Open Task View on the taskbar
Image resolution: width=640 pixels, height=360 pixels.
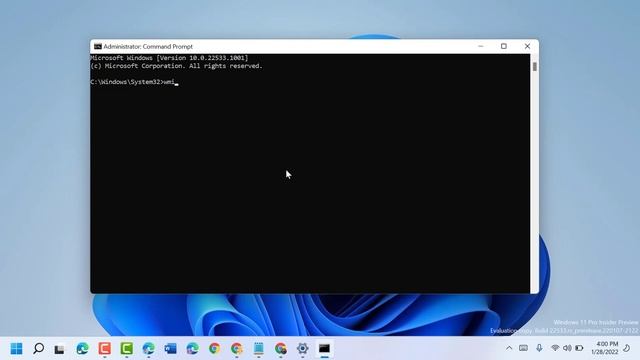(60, 349)
